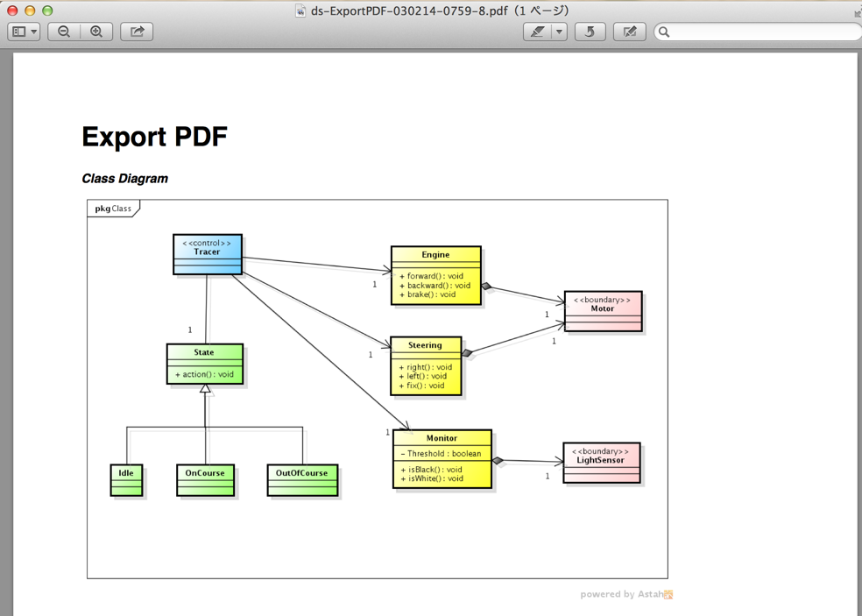Screen dimensions: 862x616
Task: Select the highlight pen tool
Action: pos(537,32)
